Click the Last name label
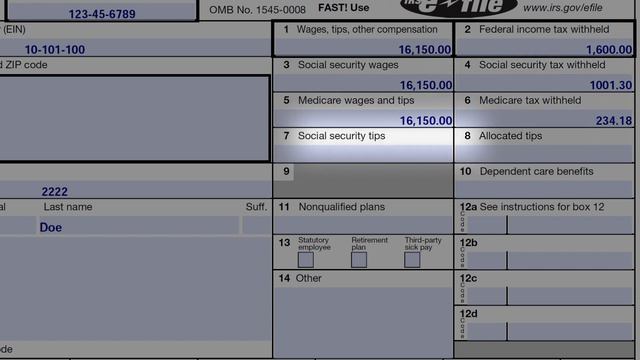This screenshot has width=640, height=360. point(68,207)
